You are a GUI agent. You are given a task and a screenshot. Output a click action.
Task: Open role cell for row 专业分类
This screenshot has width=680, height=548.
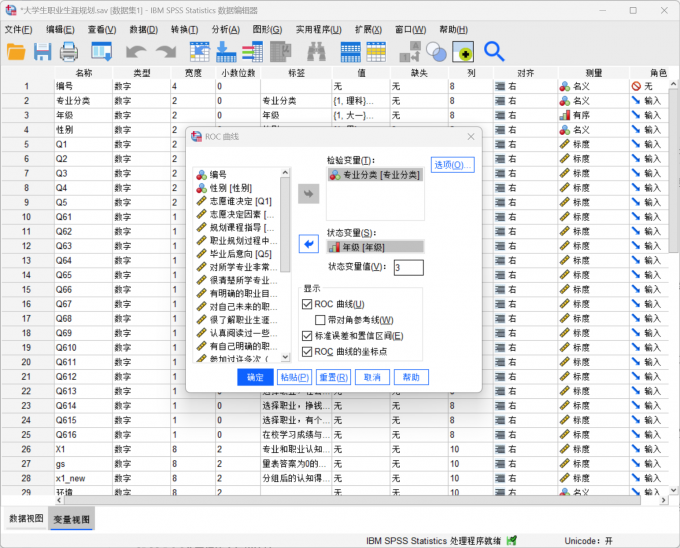pyautogui.click(x=648, y=101)
